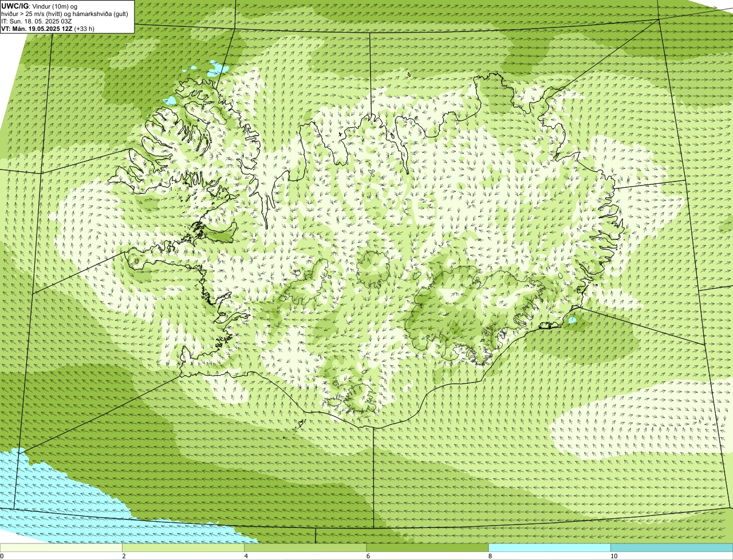The image size is (733, 560).
Task: Click the color bar scale label "8"
Action: click(490, 556)
